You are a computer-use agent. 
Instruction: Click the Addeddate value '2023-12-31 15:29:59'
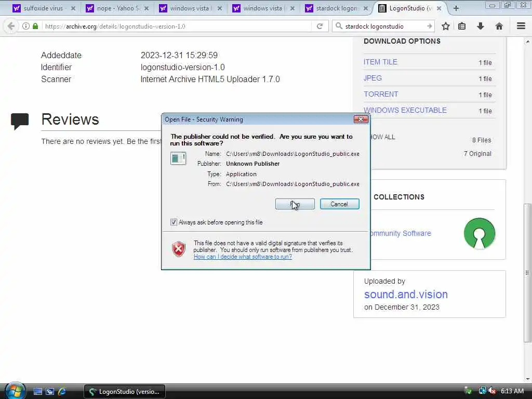tap(179, 55)
